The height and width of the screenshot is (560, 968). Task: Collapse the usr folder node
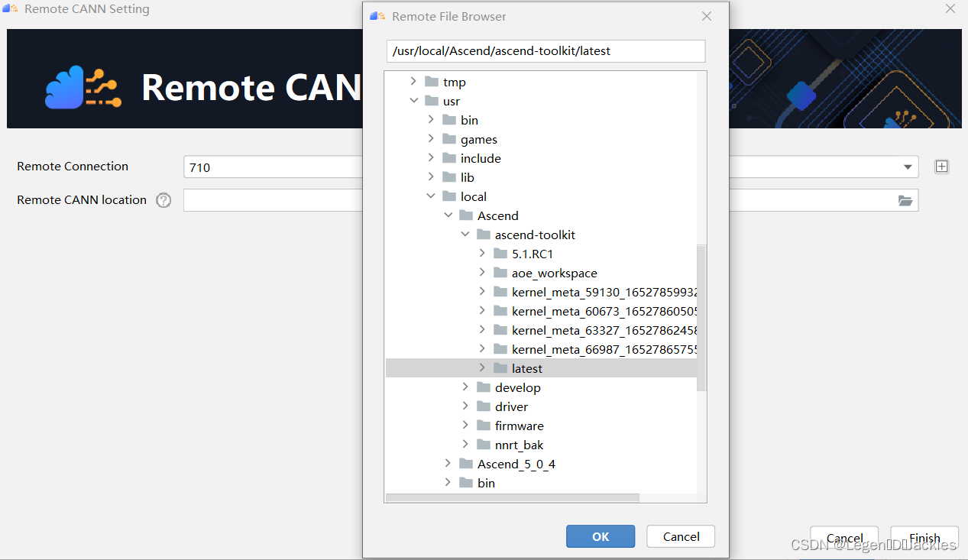tap(413, 101)
